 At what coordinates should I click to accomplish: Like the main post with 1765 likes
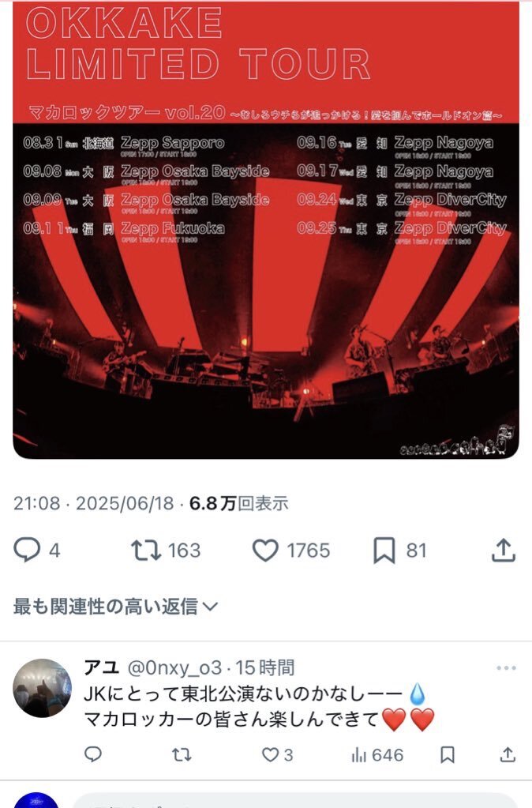tap(265, 551)
